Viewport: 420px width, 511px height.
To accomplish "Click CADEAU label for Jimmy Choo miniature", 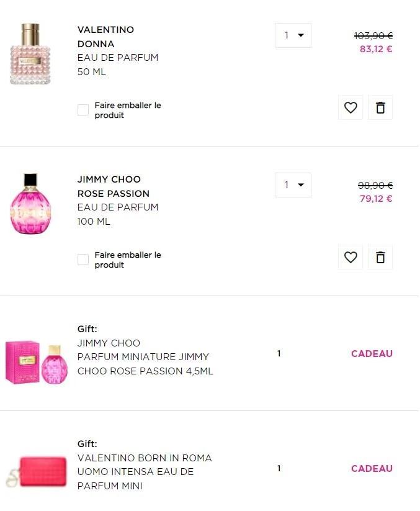I will [372, 354].
